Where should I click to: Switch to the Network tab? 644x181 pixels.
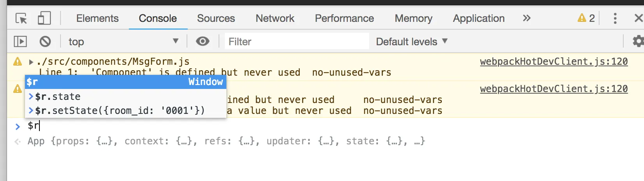[275, 18]
